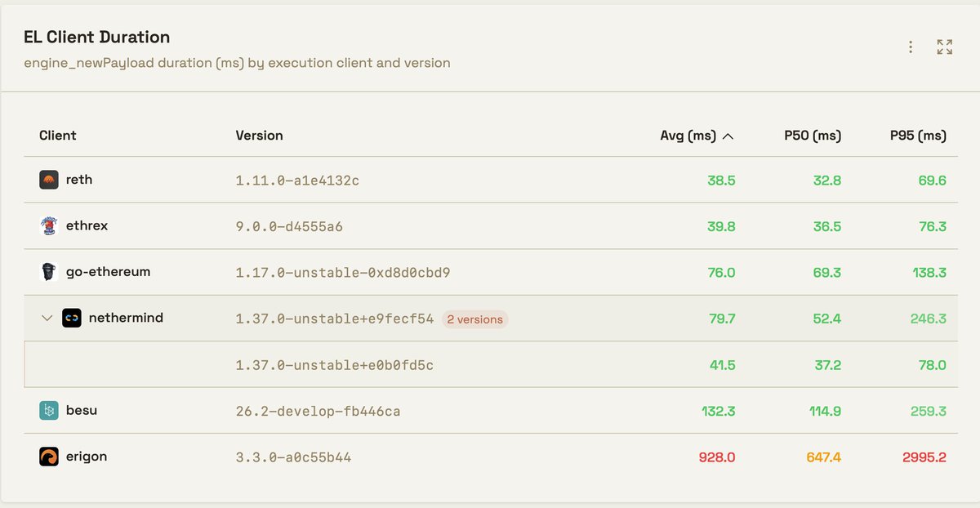
Task: Select the ethrex client name
Action: (87, 225)
